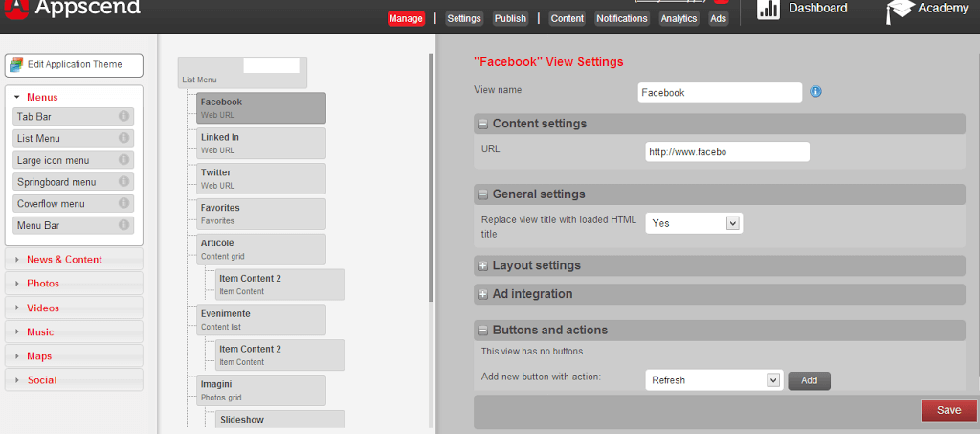The width and height of the screenshot is (980, 434).
Task: Expand Maps sidebar group
Action: click(x=74, y=355)
